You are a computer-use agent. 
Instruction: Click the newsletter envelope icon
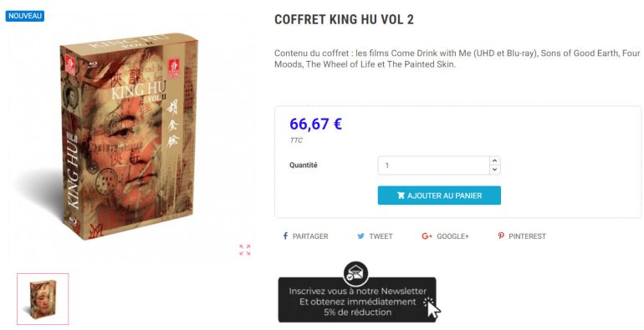(355, 273)
